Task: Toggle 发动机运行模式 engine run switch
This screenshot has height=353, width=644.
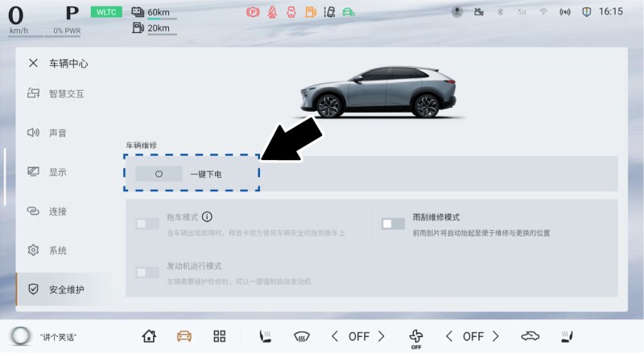Action: point(147,273)
